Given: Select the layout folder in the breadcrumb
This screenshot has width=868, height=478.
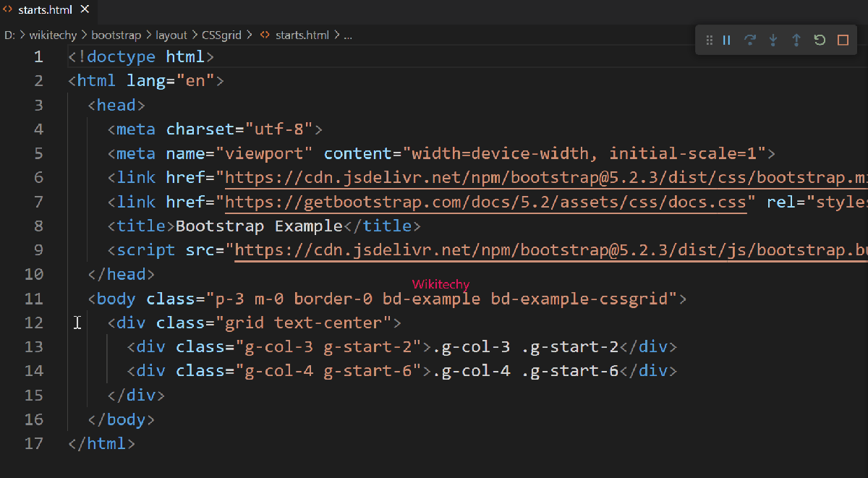Looking at the screenshot, I should point(171,34).
